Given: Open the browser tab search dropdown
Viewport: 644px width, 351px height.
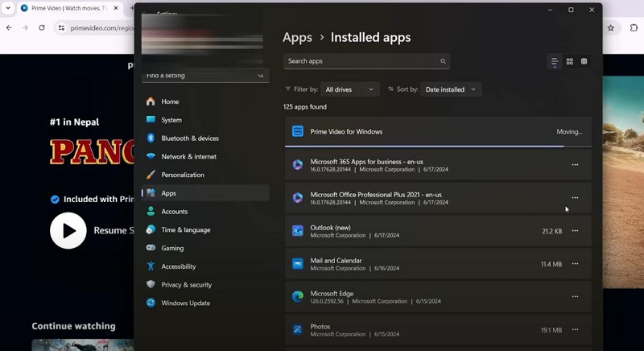Looking at the screenshot, I should [x=8, y=8].
